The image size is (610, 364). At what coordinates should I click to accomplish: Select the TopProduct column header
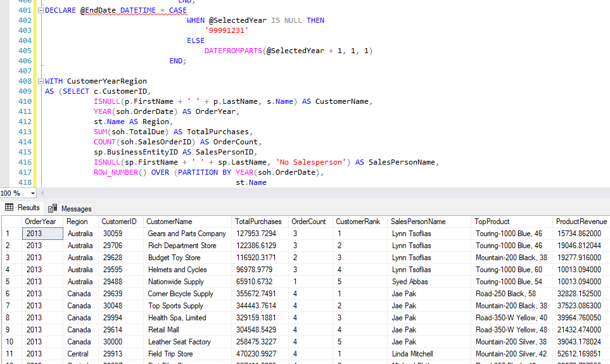click(x=492, y=222)
